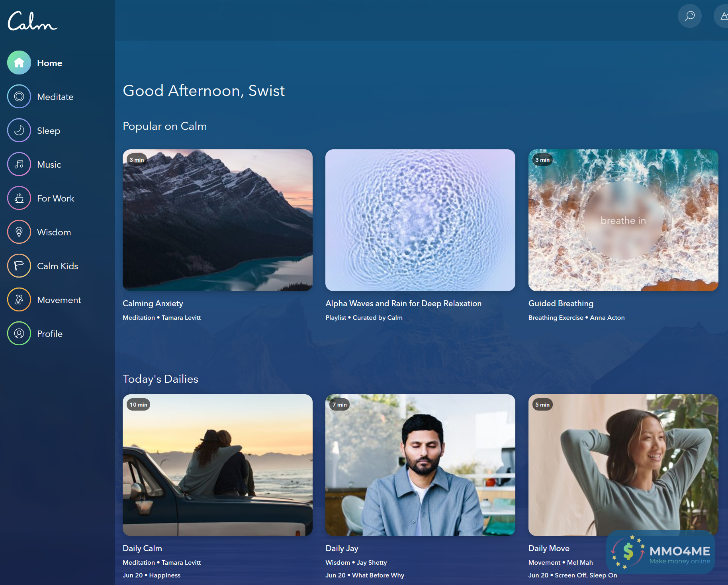Screen dimensions: 728x585
Task: Click the Daily Move title
Action: 549,548
